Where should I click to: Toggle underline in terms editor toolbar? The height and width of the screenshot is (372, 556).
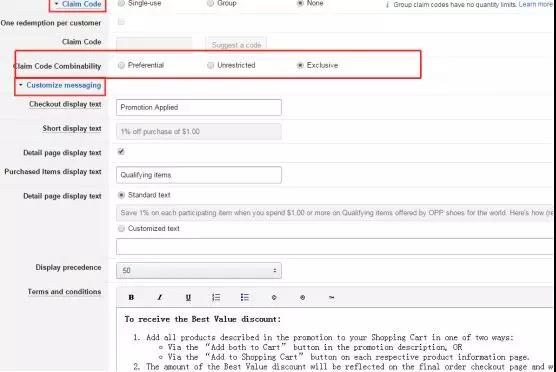[x=188, y=298]
